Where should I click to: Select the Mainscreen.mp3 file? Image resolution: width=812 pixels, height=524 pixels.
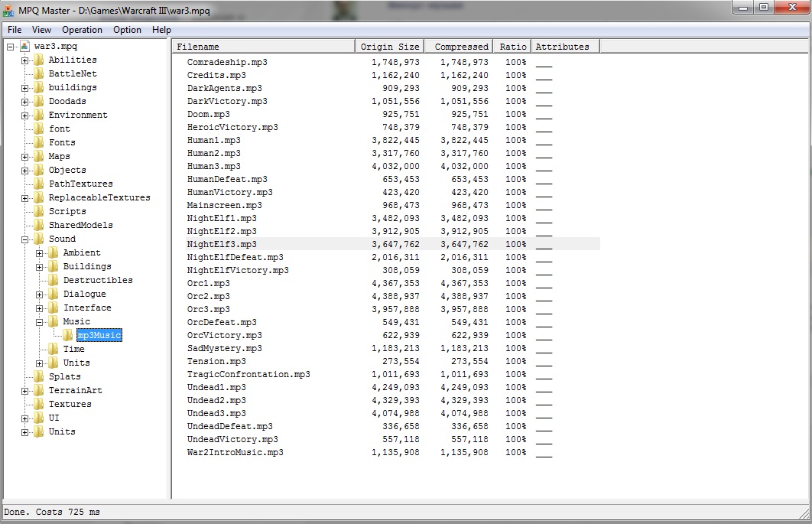point(225,205)
